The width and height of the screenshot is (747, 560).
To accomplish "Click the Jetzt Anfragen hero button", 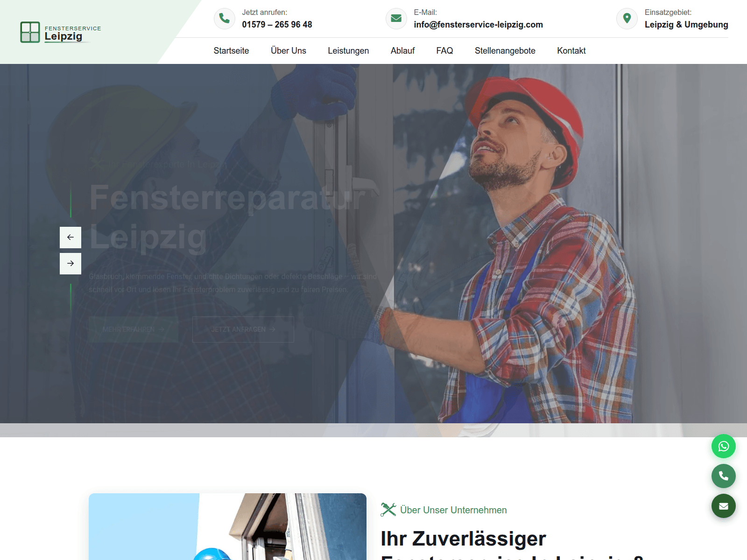I will (x=243, y=329).
